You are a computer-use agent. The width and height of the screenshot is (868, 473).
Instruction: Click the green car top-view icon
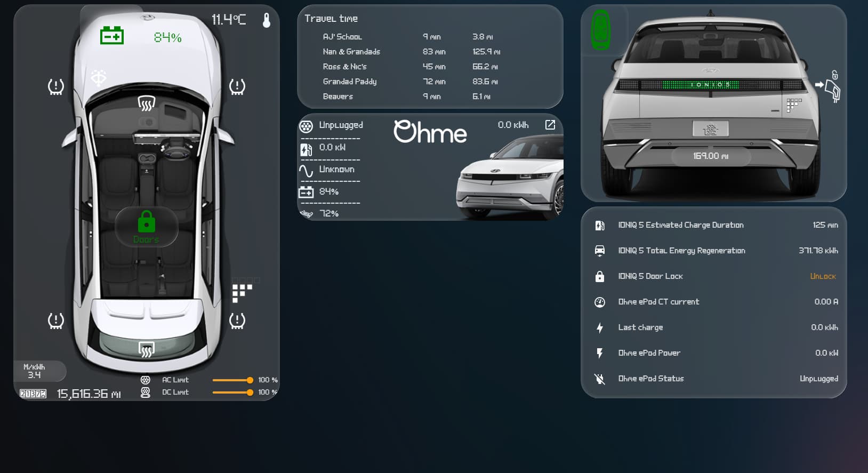click(x=601, y=30)
